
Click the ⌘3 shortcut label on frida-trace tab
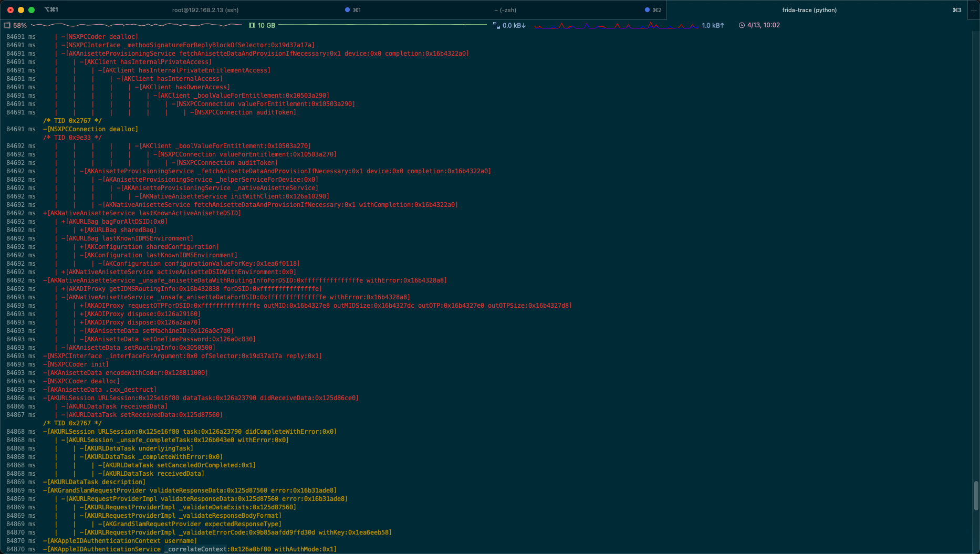click(x=957, y=10)
